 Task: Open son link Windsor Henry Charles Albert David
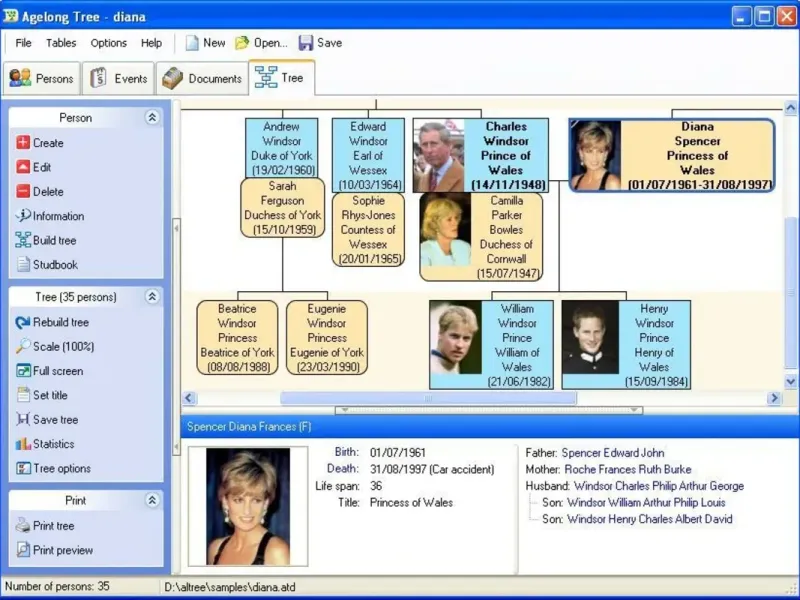click(x=649, y=519)
